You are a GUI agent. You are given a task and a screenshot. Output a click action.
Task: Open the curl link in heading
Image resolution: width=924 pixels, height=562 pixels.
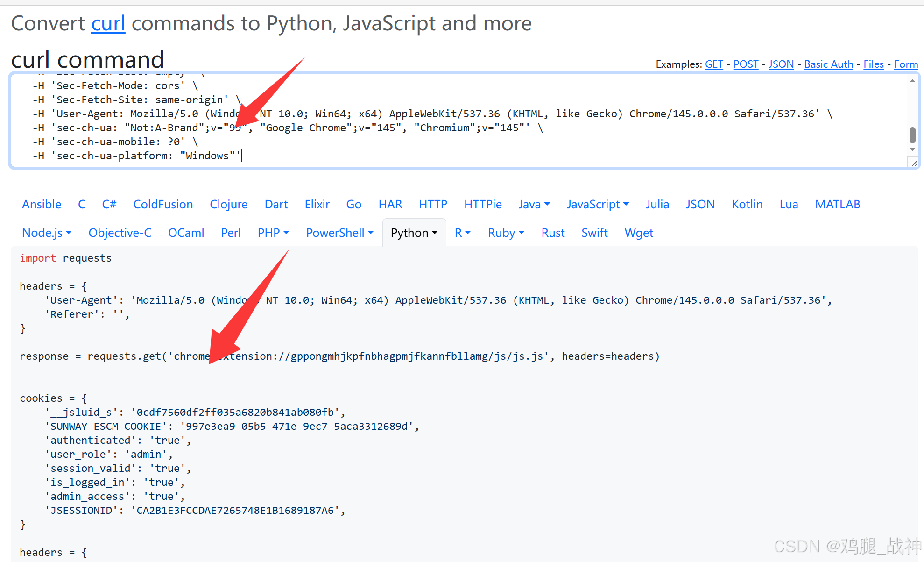pyautogui.click(x=108, y=23)
